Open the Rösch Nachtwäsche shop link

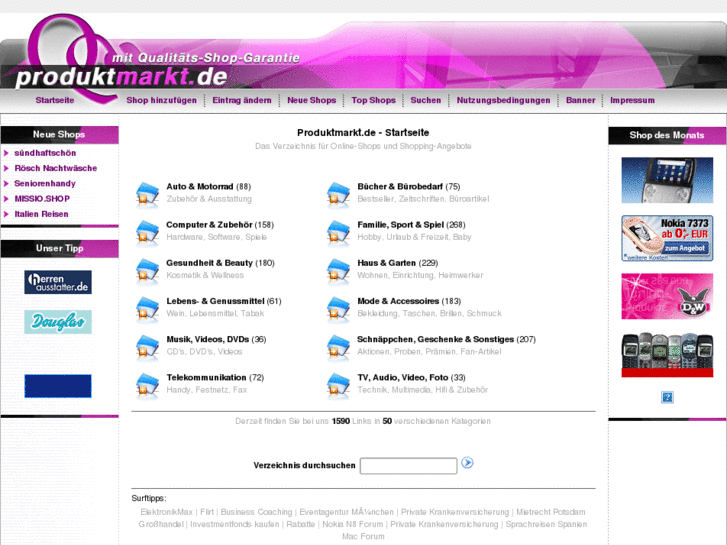(x=56, y=168)
